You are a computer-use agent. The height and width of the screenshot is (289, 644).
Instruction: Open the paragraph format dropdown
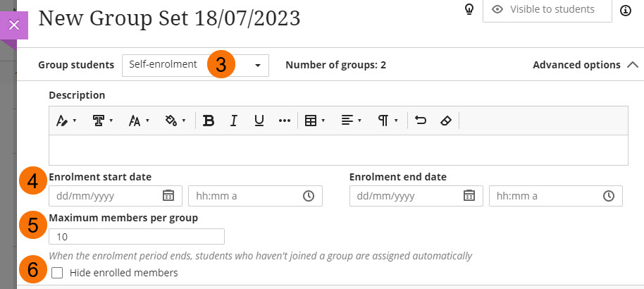point(388,121)
